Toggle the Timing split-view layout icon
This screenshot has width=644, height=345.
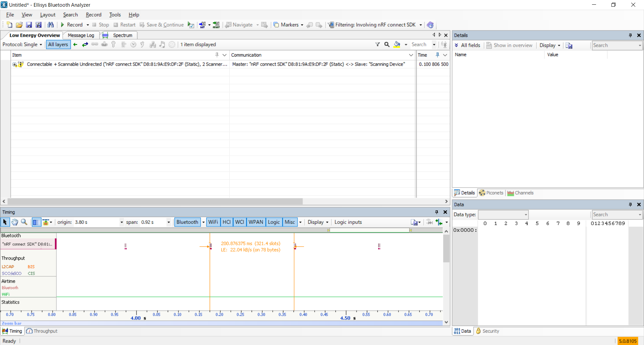[x=36, y=222]
